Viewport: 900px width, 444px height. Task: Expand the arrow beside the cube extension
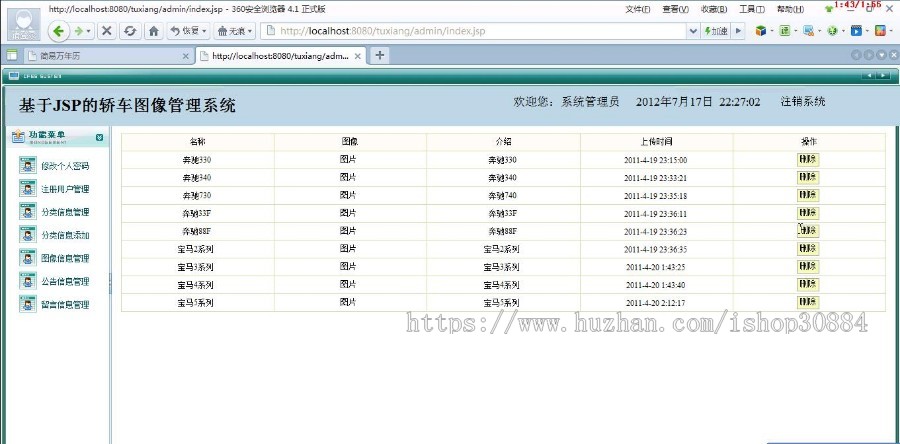click(x=772, y=31)
